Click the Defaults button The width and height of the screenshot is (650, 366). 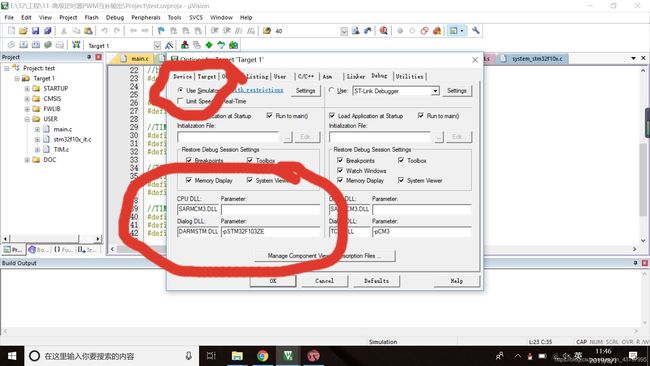[x=376, y=281]
